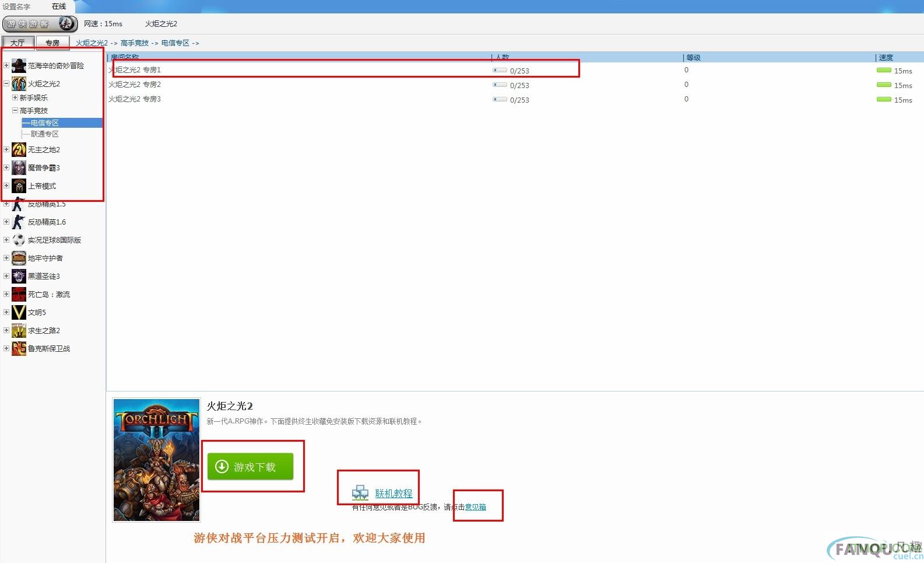
Task: Click the 0/253 occupancy bar for 专房1
Action: (x=500, y=70)
